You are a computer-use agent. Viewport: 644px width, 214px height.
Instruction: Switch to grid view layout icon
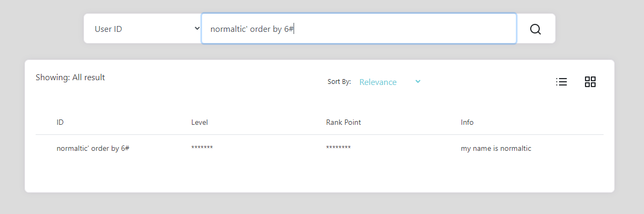coord(590,82)
